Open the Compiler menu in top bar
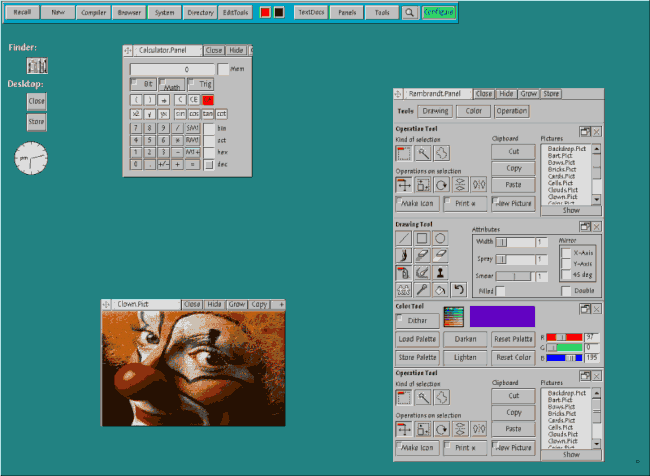This screenshot has width=650, height=476. click(x=95, y=13)
